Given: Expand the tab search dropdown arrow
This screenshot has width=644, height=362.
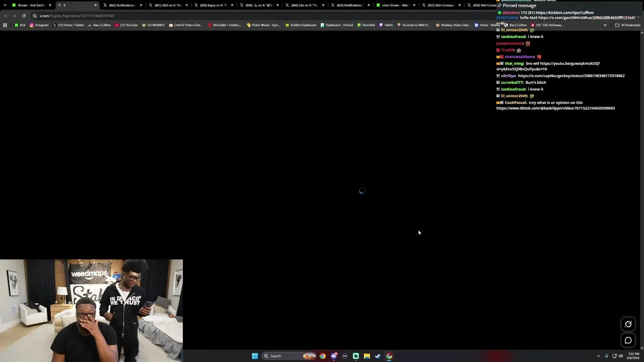Looking at the screenshot, I should [x=6, y=5].
